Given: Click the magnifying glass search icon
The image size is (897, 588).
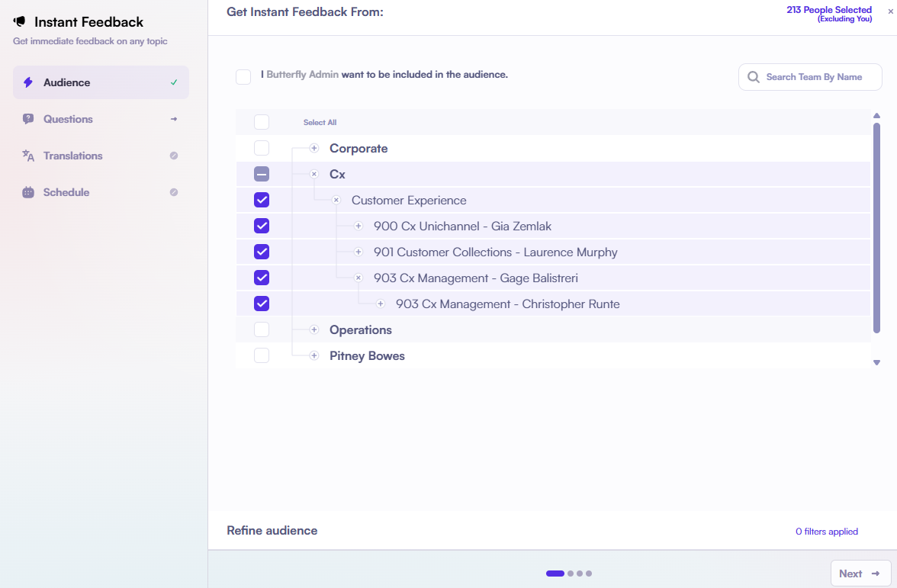Looking at the screenshot, I should pyautogui.click(x=754, y=77).
